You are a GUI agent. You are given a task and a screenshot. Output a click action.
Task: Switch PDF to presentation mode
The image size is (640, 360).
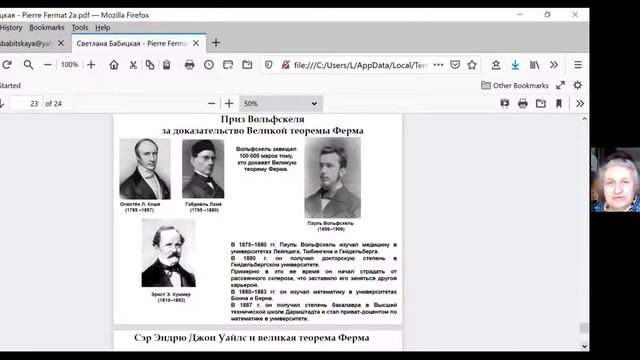(505, 104)
